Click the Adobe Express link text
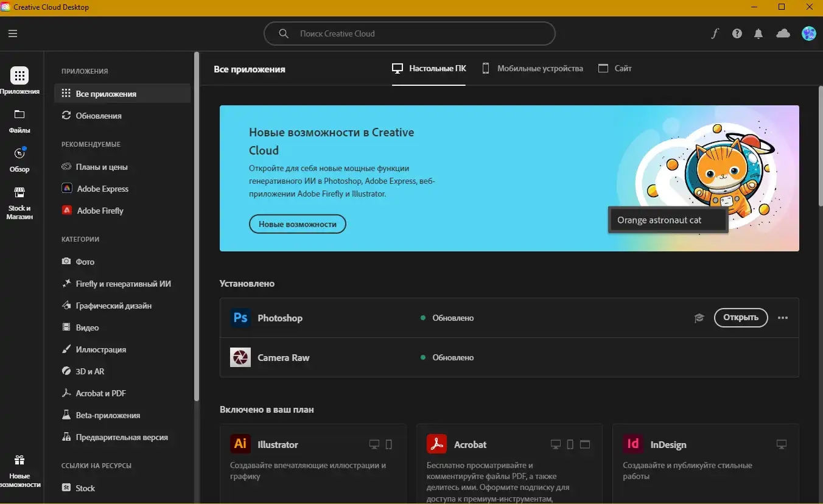The height and width of the screenshot is (504, 823). [x=103, y=189]
